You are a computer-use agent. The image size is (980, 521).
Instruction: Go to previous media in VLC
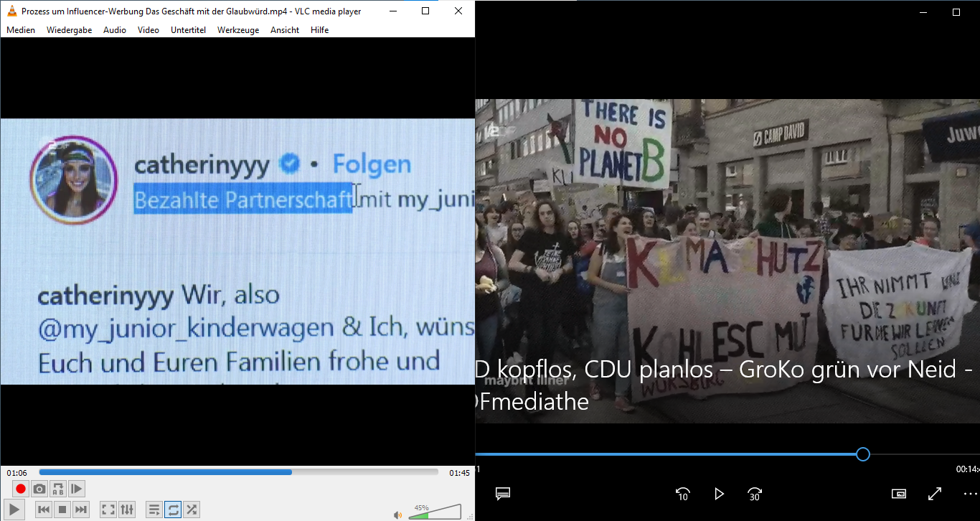pyautogui.click(x=44, y=510)
